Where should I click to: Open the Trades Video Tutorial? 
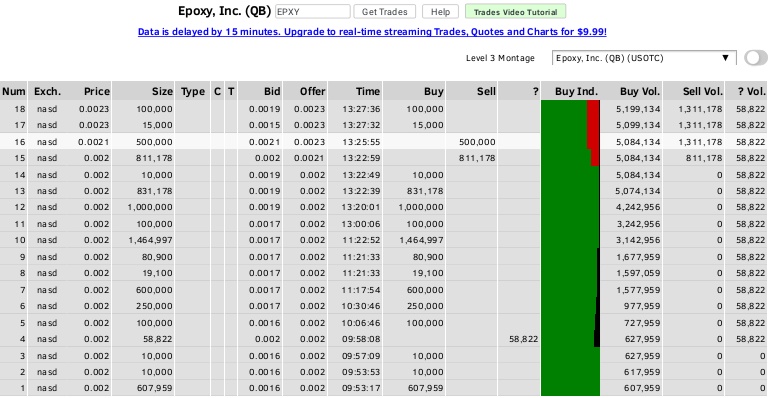(515, 12)
